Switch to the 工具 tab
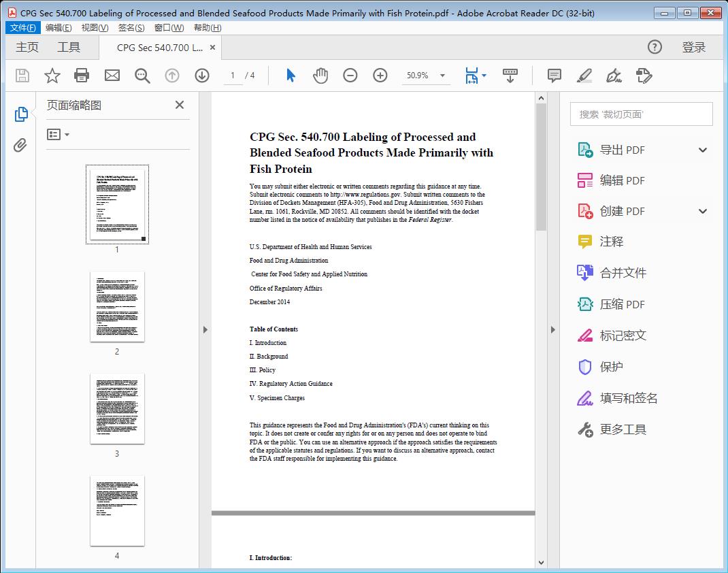728x573 pixels. click(69, 47)
